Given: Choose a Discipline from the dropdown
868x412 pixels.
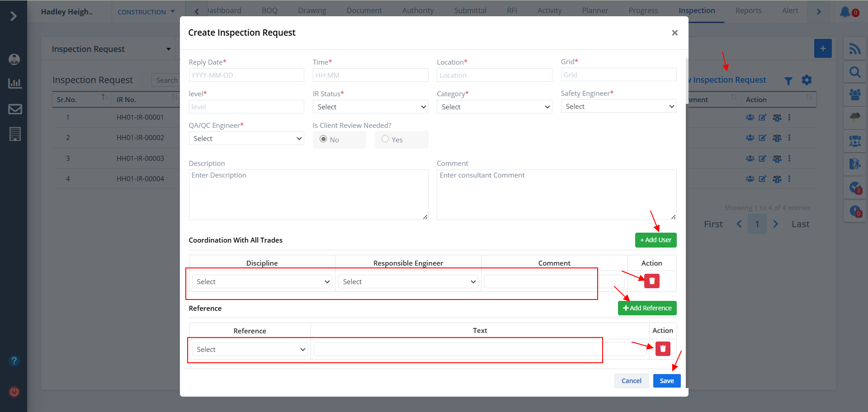Looking at the screenshot, I should [262, 282].
